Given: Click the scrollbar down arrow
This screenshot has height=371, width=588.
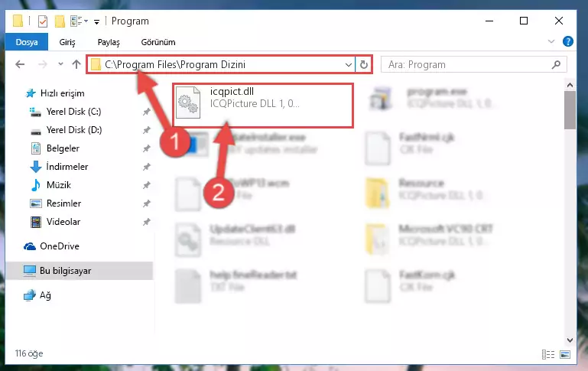Looking at the screenshot, I should tap(570, 340).
